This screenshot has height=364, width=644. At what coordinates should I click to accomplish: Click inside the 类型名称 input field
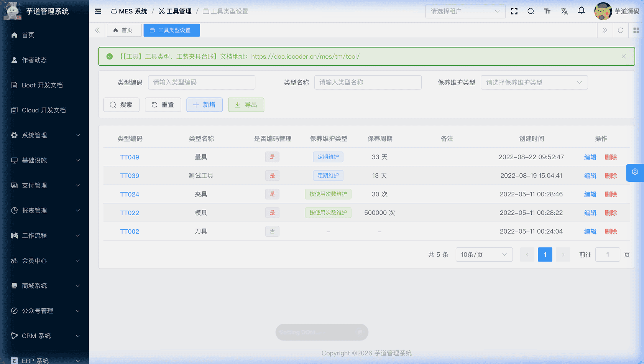tap(368, 82)
